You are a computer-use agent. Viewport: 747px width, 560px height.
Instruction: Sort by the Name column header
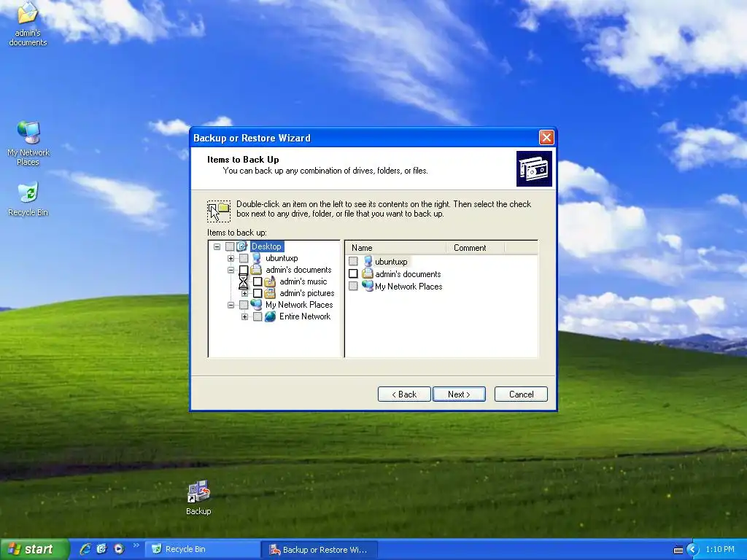click(x=395, y=248)
